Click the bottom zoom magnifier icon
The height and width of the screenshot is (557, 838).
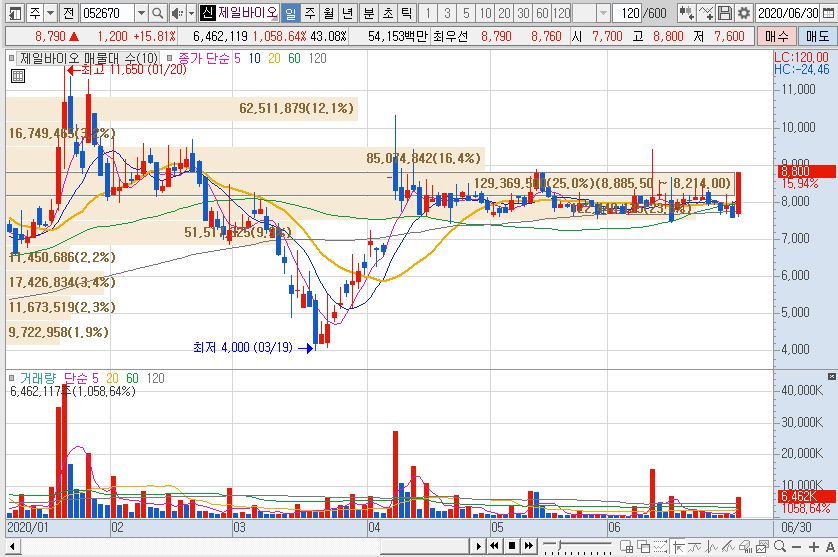(x=780, y=546)
